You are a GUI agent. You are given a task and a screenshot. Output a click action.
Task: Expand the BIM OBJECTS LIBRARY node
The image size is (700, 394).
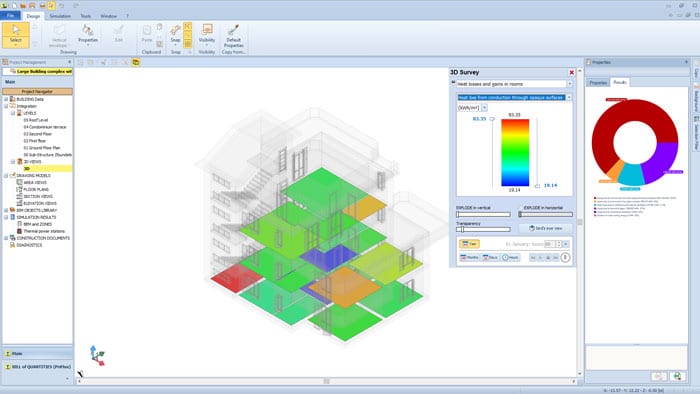[6, 210]
